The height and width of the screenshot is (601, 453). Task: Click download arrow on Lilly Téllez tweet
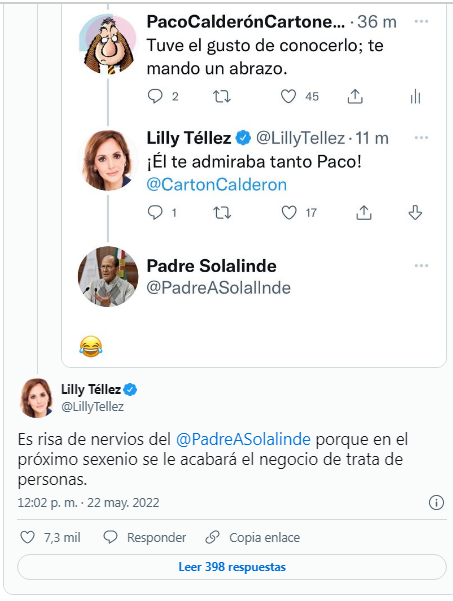pos(415,212)
